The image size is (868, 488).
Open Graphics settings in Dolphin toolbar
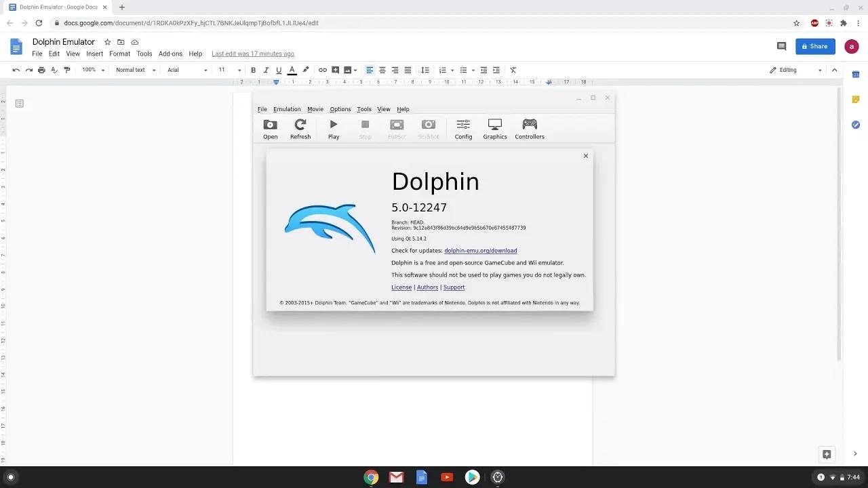point(495,129)
